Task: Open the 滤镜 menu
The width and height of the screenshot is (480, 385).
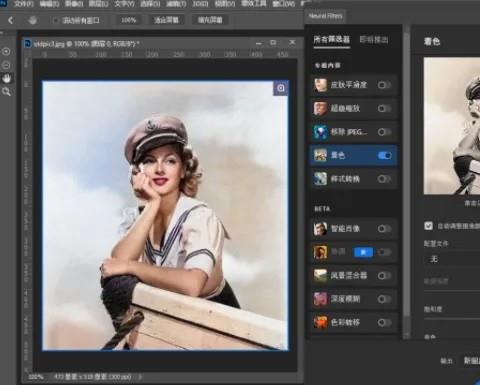Action: click(176, 4)
